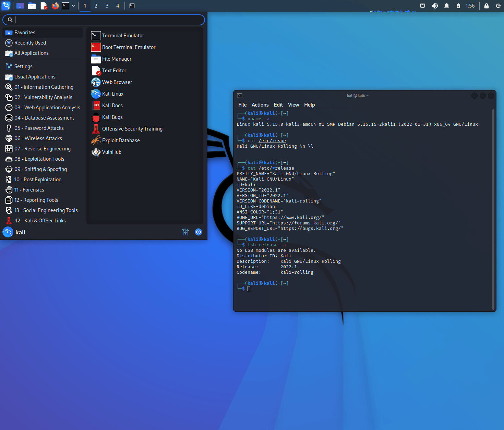This screenshot has height=430, width=504.
Task: Click the application menu search field
Action: [x=106, y=20]
